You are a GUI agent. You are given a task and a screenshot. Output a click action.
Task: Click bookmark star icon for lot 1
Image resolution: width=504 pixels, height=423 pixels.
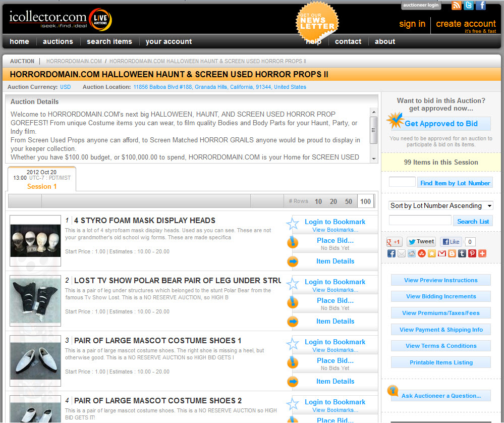coord(293,225)
